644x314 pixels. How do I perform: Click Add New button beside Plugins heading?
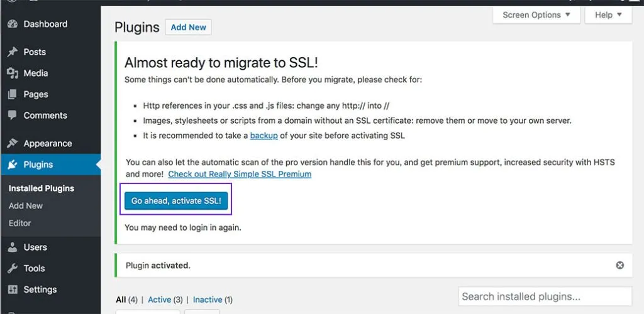pos(188,28)
